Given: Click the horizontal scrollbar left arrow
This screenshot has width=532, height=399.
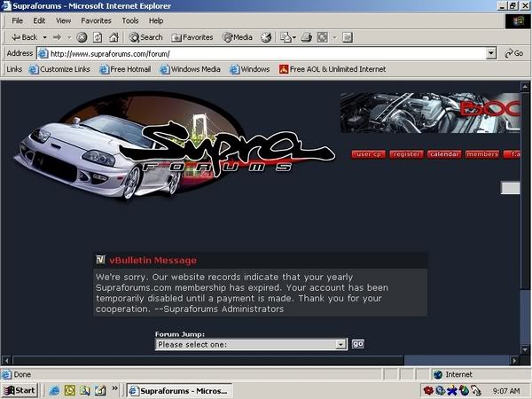Looking at the screenshot, I should (6, 360).
